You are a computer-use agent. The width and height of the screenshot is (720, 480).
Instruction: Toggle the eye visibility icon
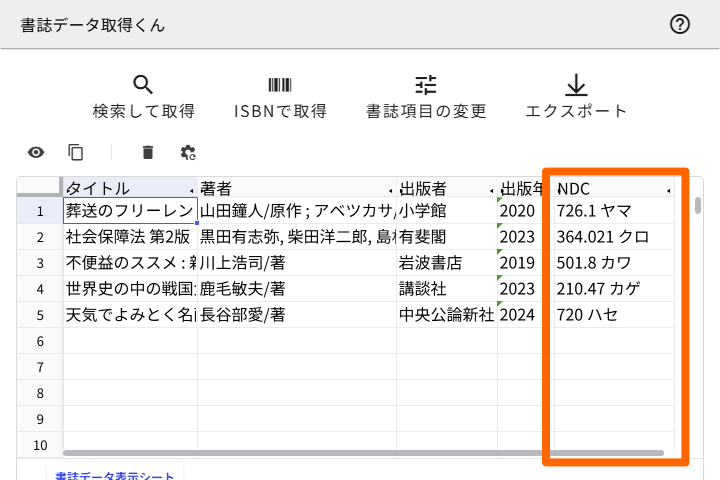click(x=36, y=152)
